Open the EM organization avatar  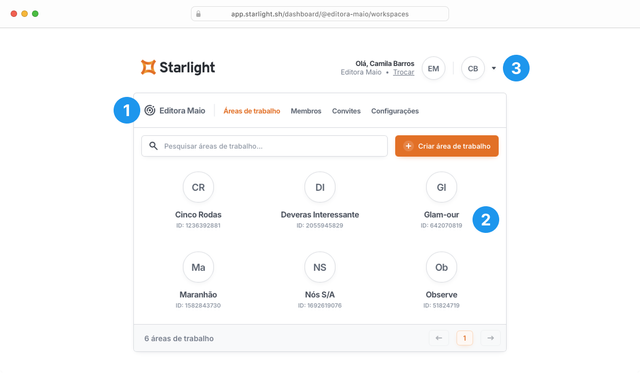[x=433, y=69]
